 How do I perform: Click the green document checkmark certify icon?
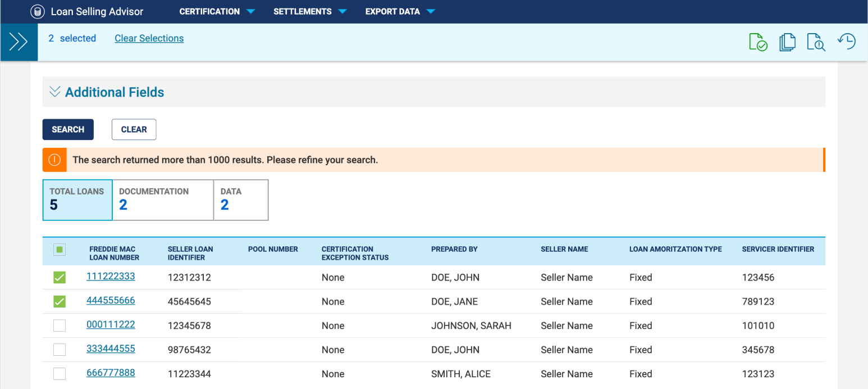(x=758, y=42)
